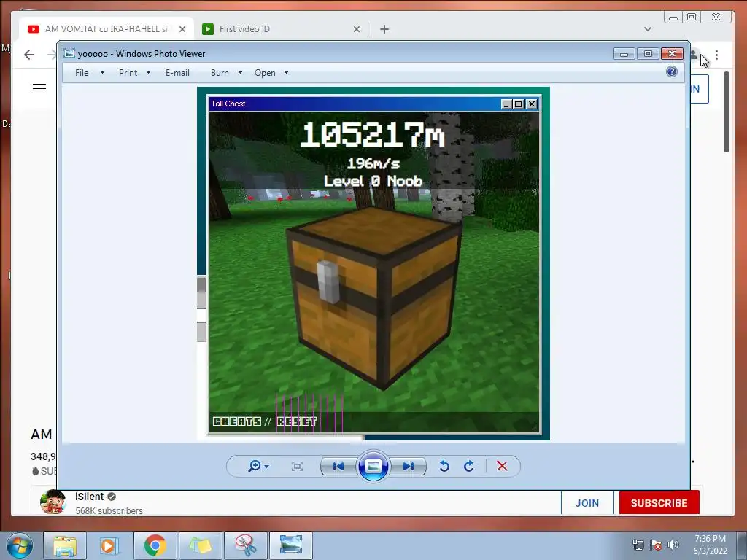Image resolution: width=747 pixels, height=560 pixels.
Task: Start slideshow with center play button
Action: 373,466
